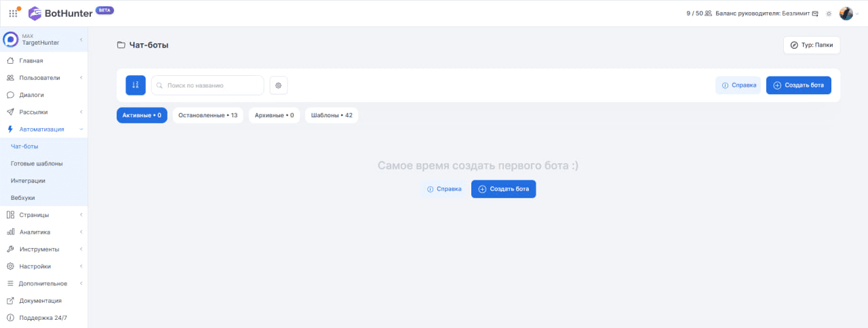868x328 pixels.
Task: Open the manager balance 'Безлимит' indicator
Action: [767, 13]
